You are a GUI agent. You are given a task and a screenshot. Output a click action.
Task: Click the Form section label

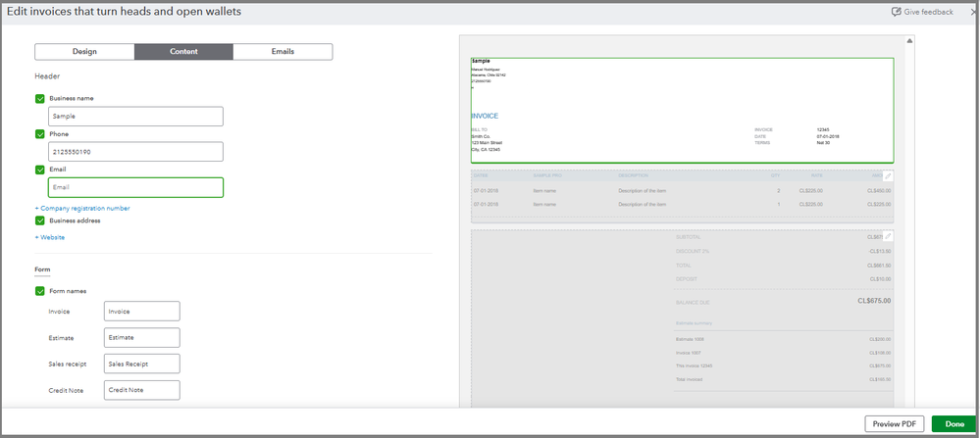click(x=42, y=269)
